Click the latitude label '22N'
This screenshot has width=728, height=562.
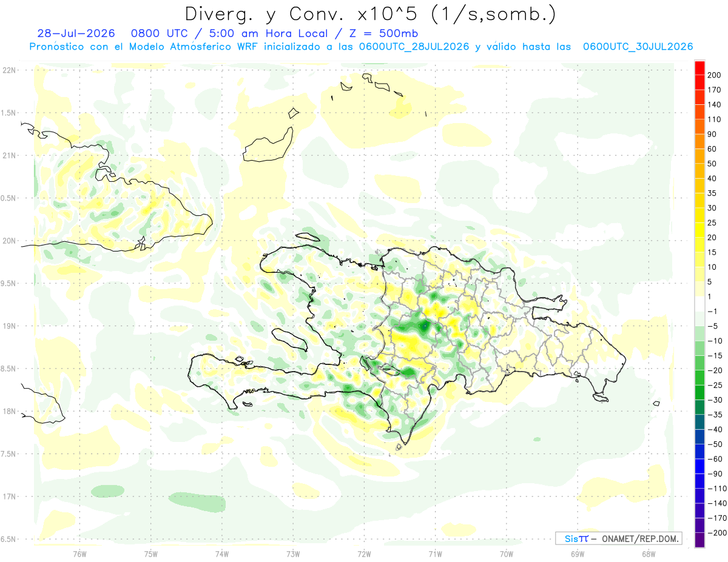click(9, 70)
